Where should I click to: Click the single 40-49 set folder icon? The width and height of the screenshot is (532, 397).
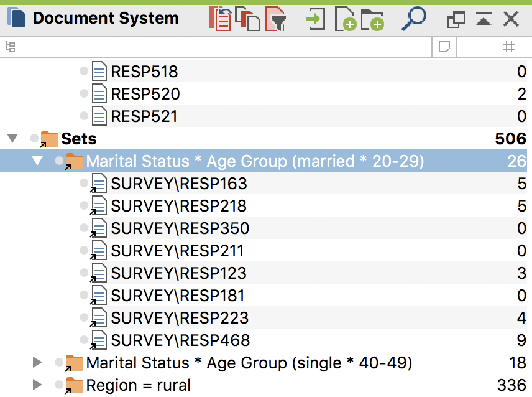coord(73,363)
